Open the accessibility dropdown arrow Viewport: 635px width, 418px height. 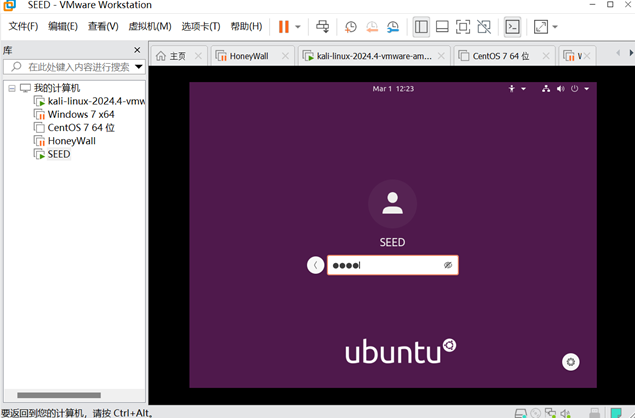(523, 89)
